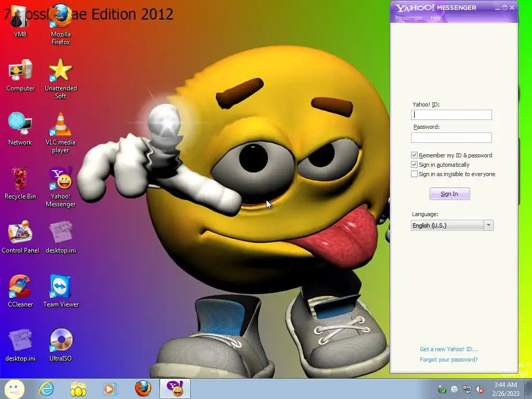Click the smiley face tray icon
532x399 pixels.
[x=455, y=389]
